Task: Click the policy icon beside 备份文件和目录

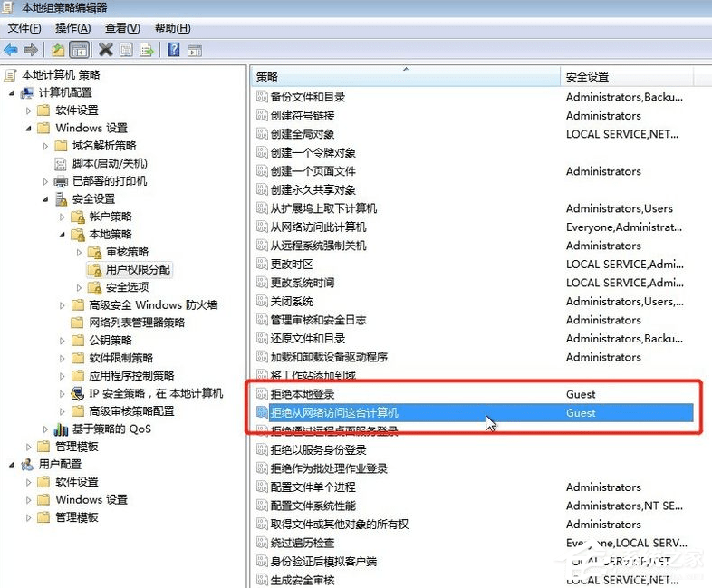Action: [262, 96]
